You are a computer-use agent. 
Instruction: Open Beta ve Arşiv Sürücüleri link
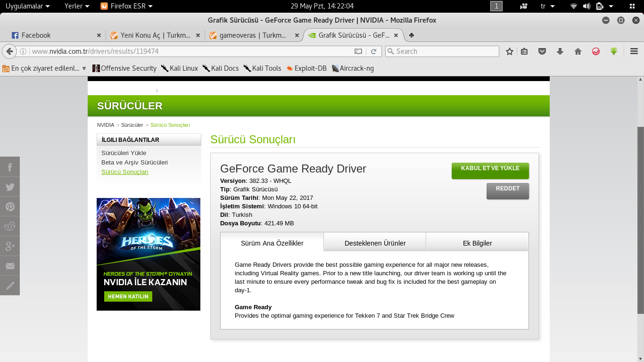(134, 163)
